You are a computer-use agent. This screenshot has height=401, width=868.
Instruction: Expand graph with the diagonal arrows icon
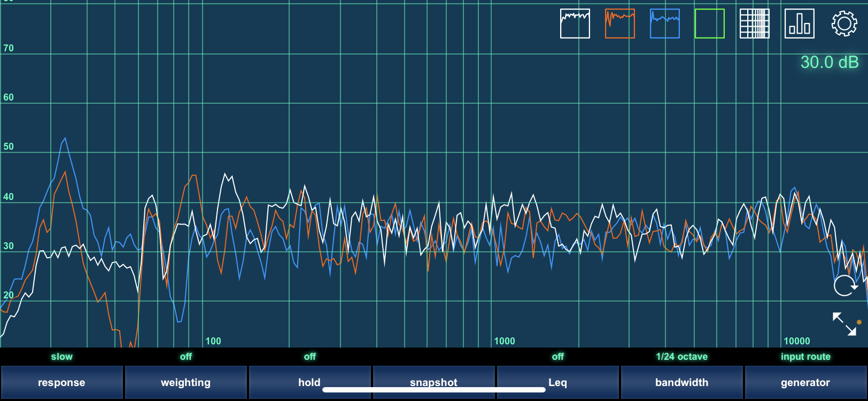(844, 324)
